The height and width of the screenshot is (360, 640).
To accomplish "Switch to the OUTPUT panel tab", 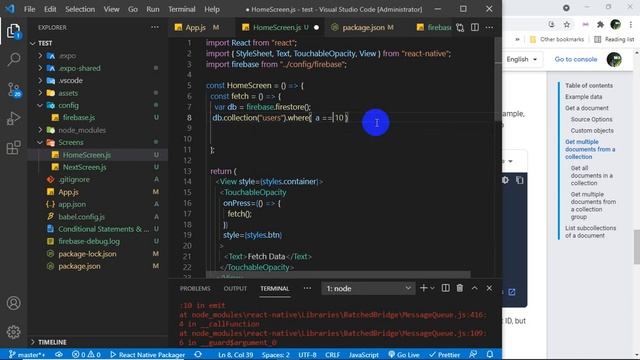I will (235, 289).
